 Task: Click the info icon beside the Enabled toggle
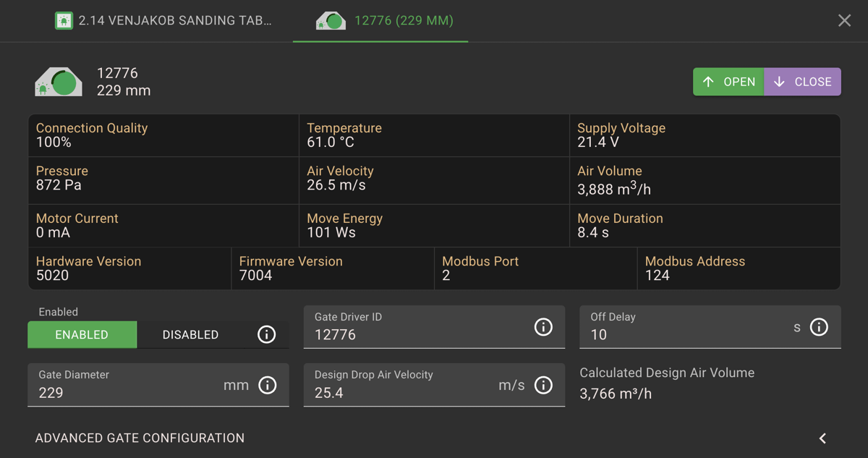pos(266,334)
